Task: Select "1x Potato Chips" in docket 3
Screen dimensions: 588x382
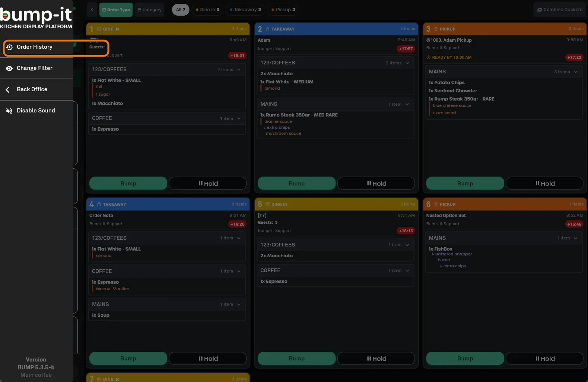Action: coord(446,83)
